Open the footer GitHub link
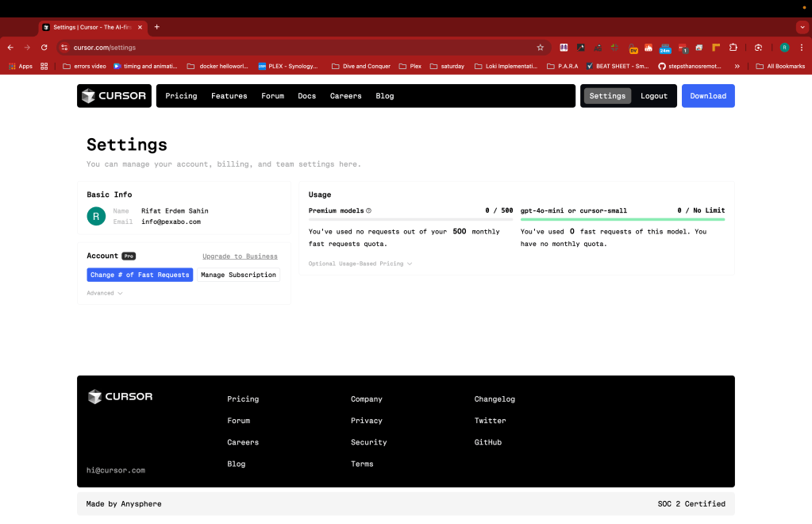Image resolution: width=812 pixels, height=524 pixels. (x=488, y=443)
